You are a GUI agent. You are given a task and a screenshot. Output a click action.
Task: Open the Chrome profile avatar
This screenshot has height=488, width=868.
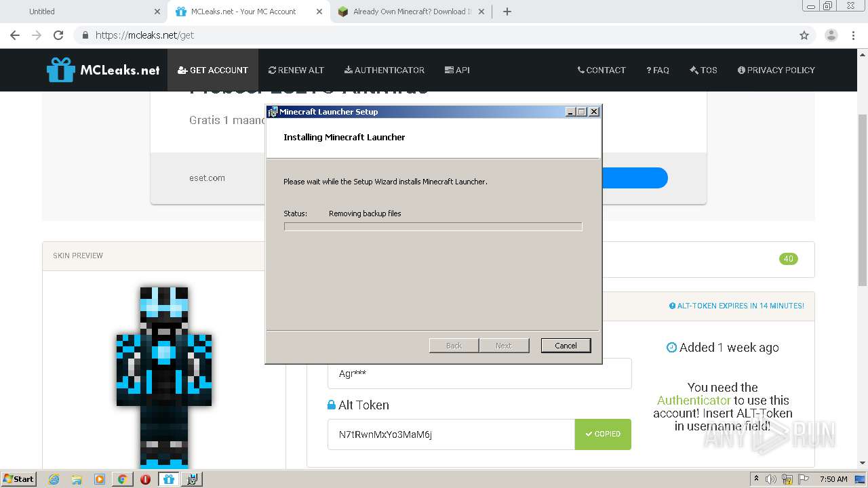point(831,35)
